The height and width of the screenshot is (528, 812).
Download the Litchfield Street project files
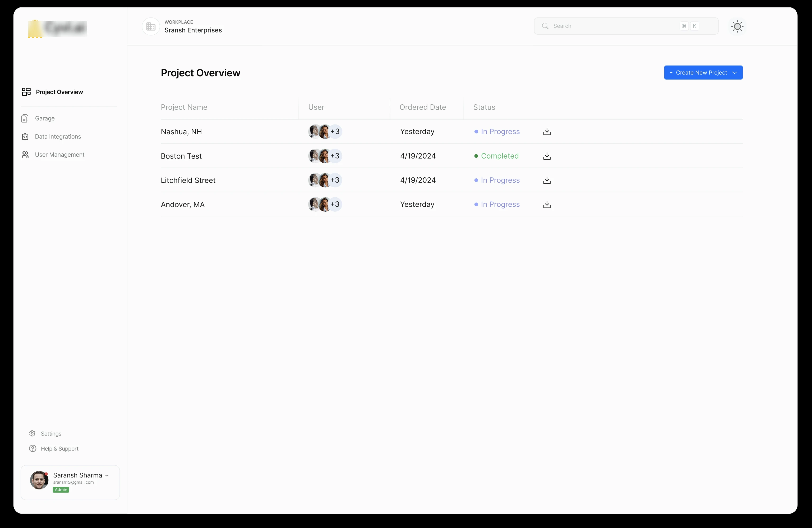[547, 180]
